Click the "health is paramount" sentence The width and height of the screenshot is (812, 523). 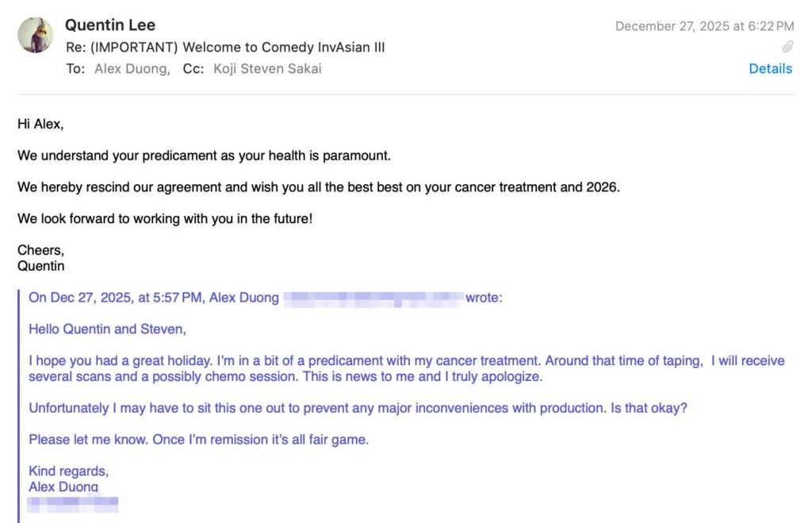[204, 156]
